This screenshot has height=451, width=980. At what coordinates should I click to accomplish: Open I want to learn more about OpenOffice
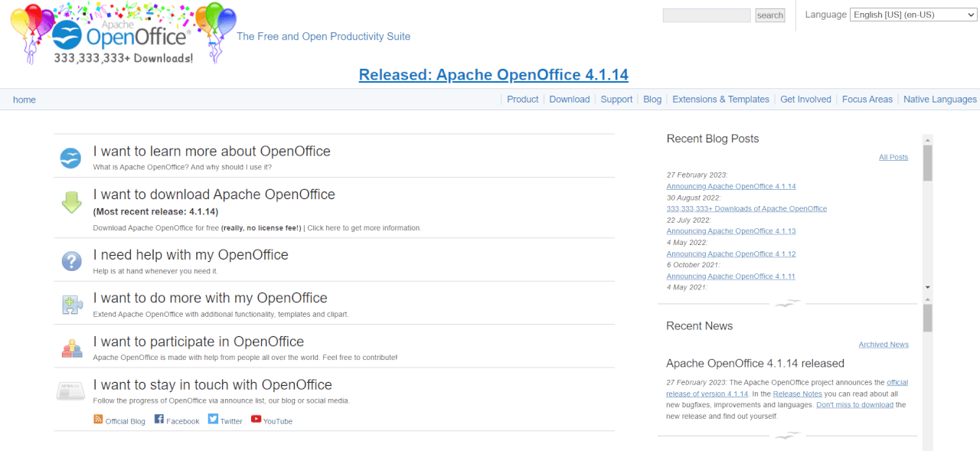pos(212,151)
